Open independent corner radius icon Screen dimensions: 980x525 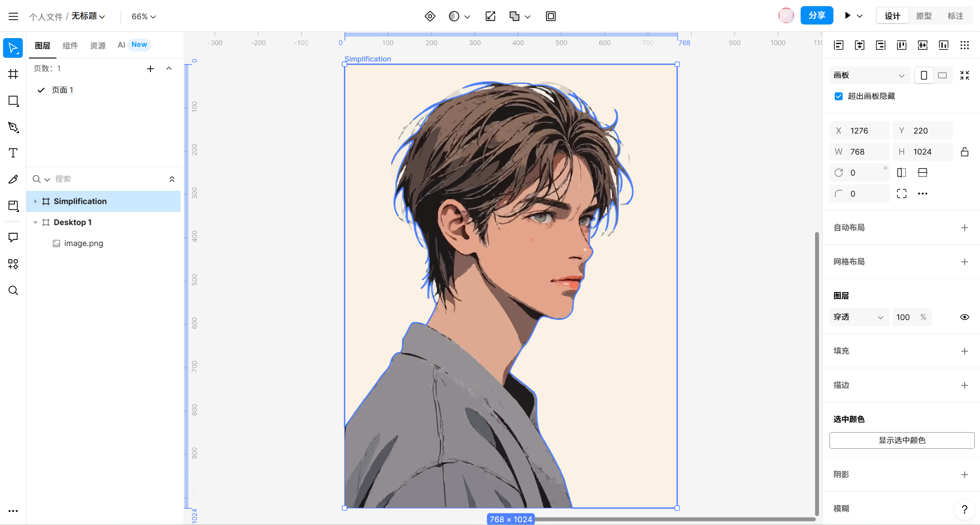pos(902,194)
